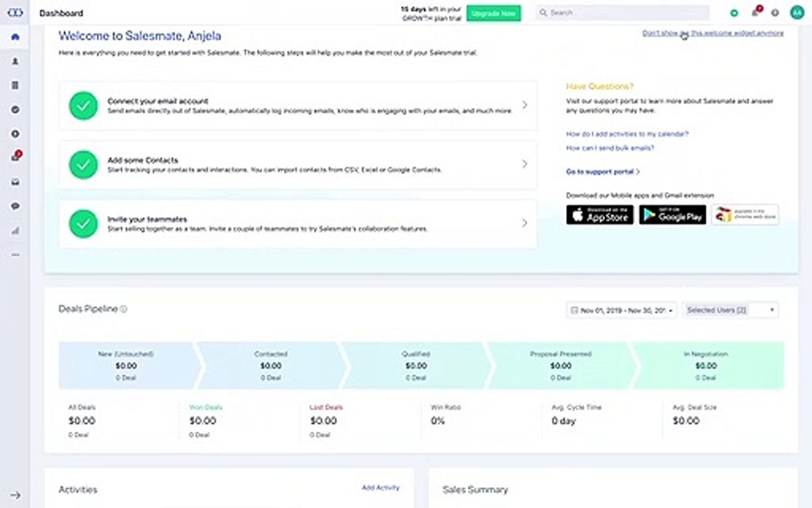The width and height of the screenshot is (812, 508).
Task: Click the Have Questions? heading
Action: 600,87
